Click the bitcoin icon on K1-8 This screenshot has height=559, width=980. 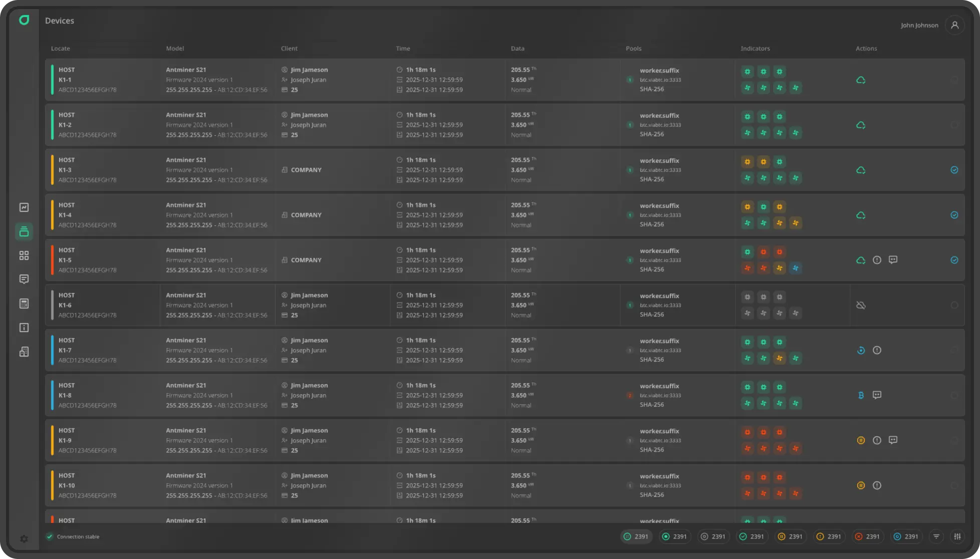(861, 395)
